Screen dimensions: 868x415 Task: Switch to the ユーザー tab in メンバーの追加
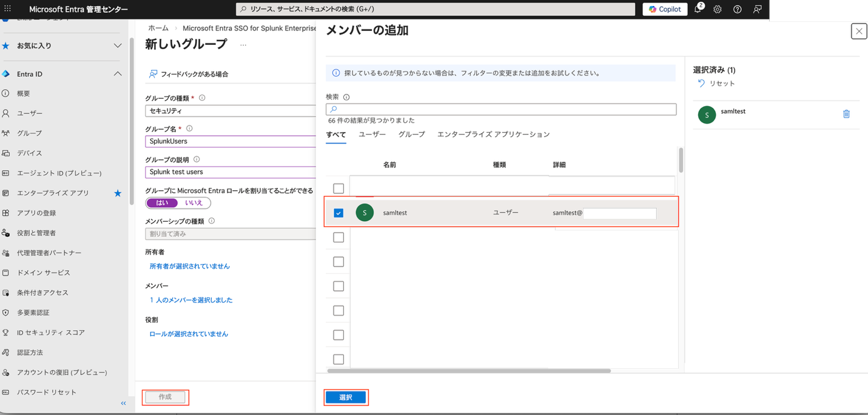(372, 134)
